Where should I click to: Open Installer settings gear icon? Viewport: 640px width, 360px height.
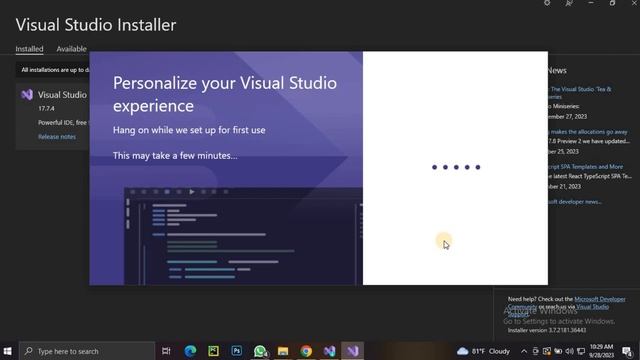click(x=547, y=3)
